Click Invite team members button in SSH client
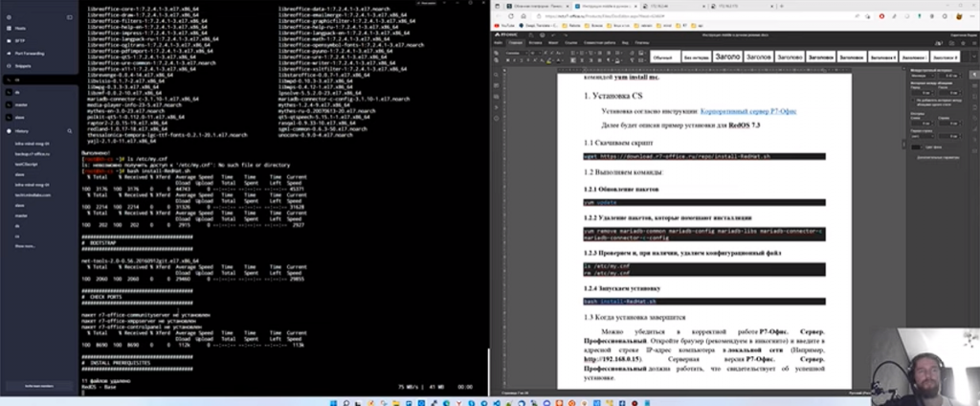The image size is (980, 406). point(38,386)
